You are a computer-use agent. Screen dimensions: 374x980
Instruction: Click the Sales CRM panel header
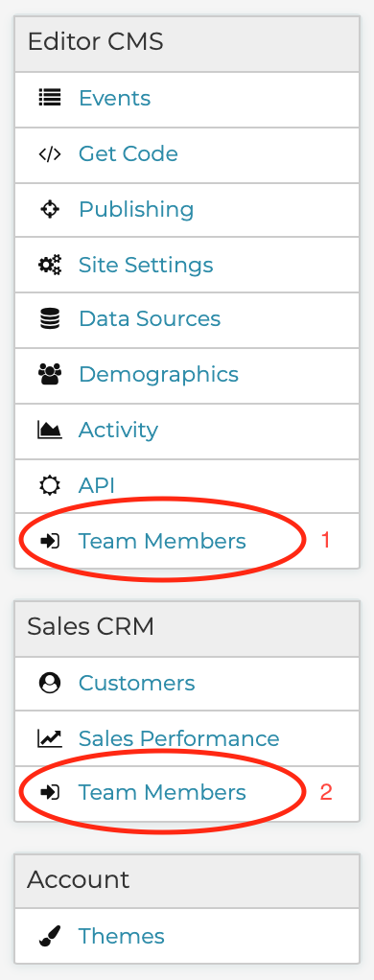pos(187,629)
